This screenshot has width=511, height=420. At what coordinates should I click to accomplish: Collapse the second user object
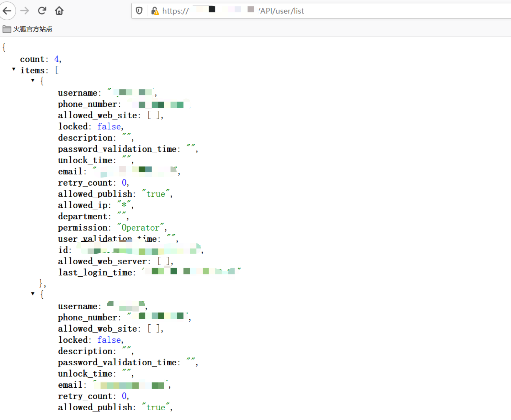click(33, 293)
